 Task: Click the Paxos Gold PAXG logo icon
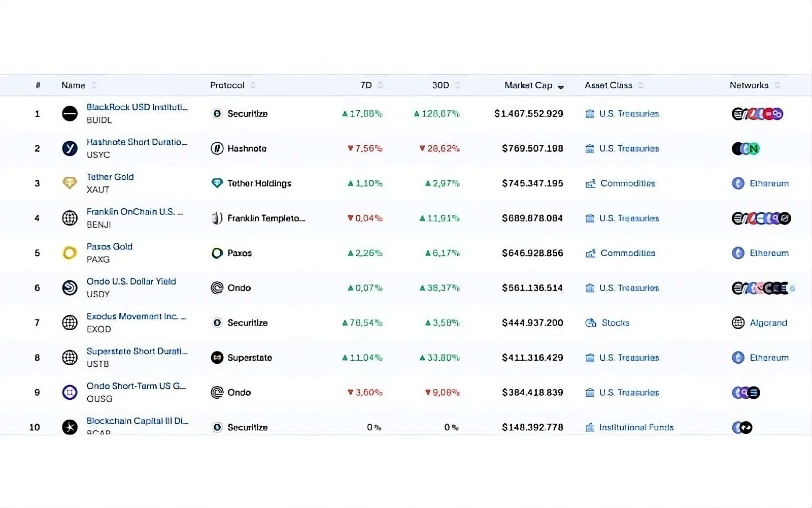[70, 253]
